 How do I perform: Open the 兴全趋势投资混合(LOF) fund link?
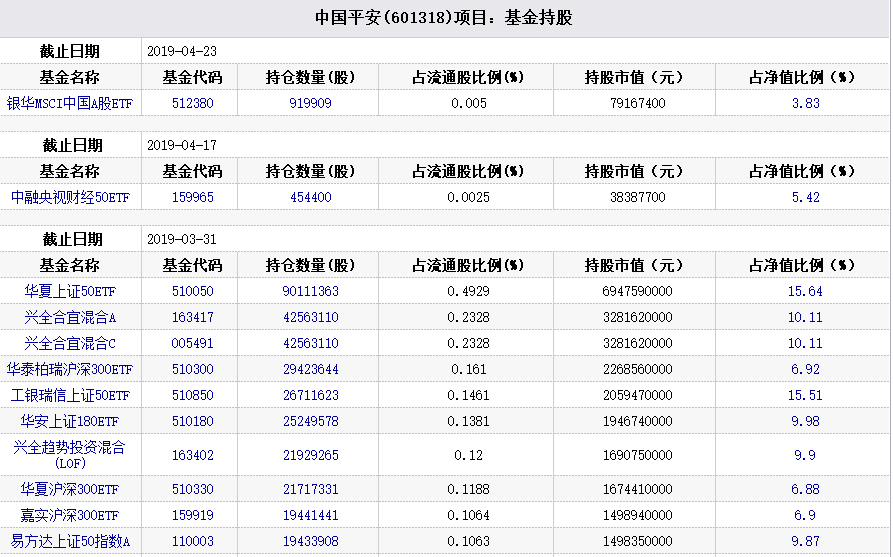(69, 455)
